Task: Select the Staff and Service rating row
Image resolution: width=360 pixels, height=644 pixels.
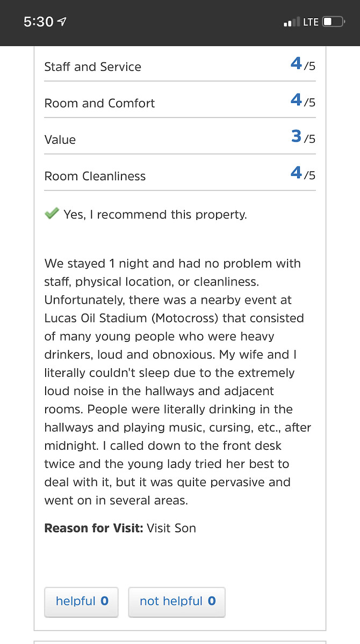Action: click(180, 65)
